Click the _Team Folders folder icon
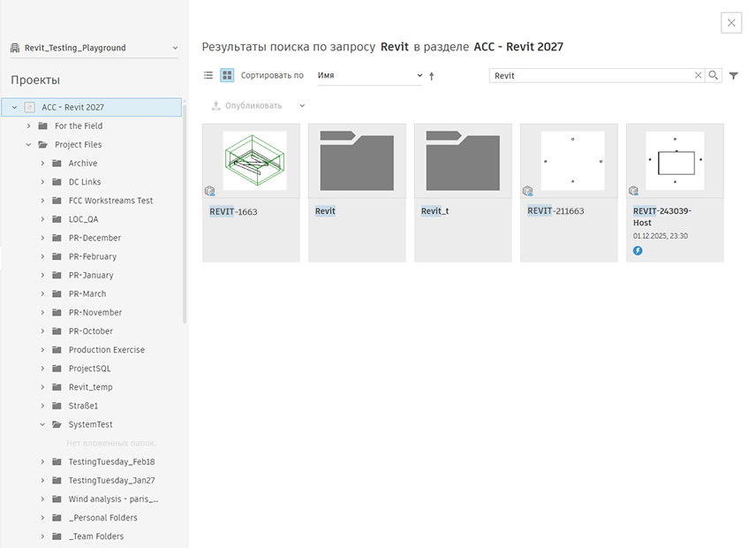Image resolution: width=756 pixels, height=548 pixels. click(57, 537)
